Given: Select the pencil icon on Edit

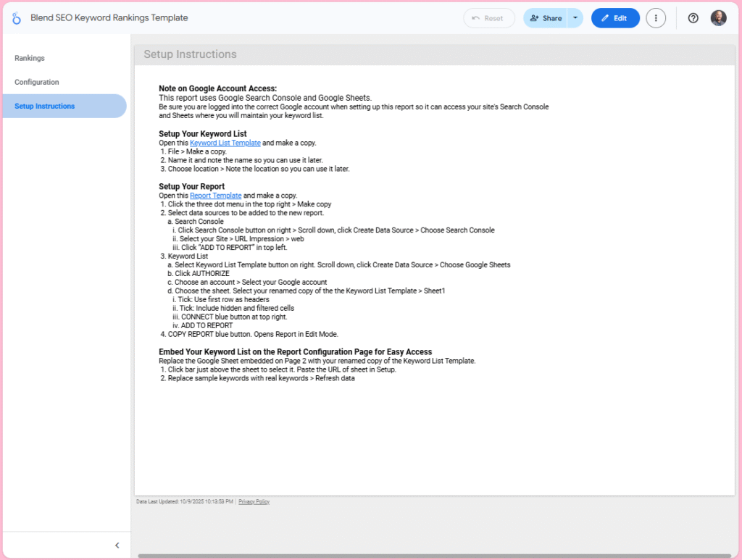Looking at the screenshot, I should coord(606,17).
